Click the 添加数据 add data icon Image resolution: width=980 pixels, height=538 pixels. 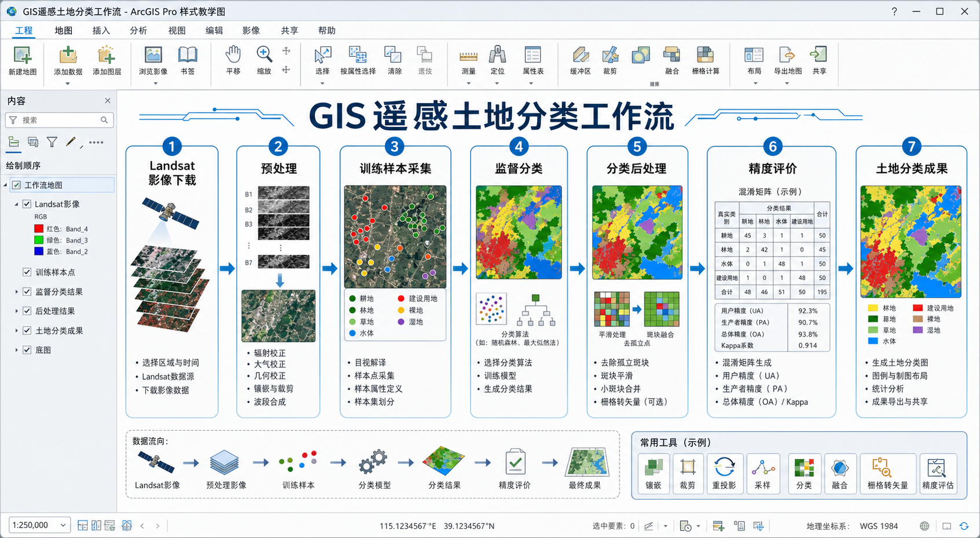68,56
